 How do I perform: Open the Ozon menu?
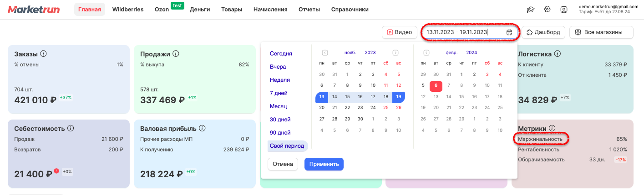coord(162,10)
